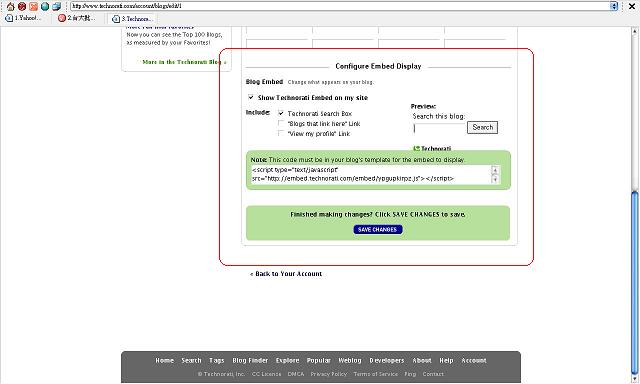The height and width of the screenshot is (384, 640).
Task: Open the Privacy Policy footer link
Action: coord(329,374)
